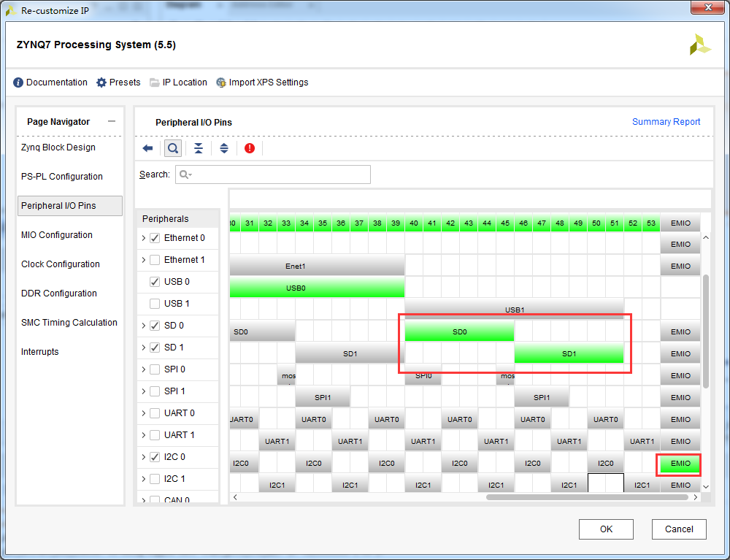The height and width of the screenshot is (560, 730).
Task: Expand Ethernet 0 tree node
Action: (x=143, y=238)
